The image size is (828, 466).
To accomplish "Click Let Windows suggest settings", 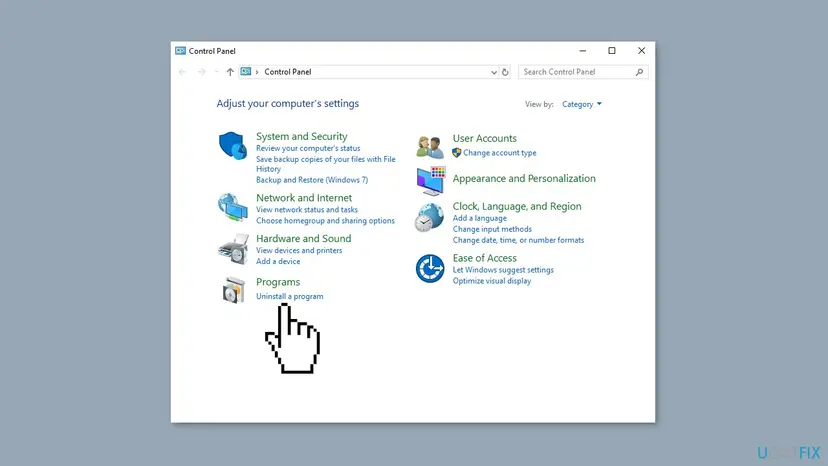I will pyautogui.click(x=503, y=270).
